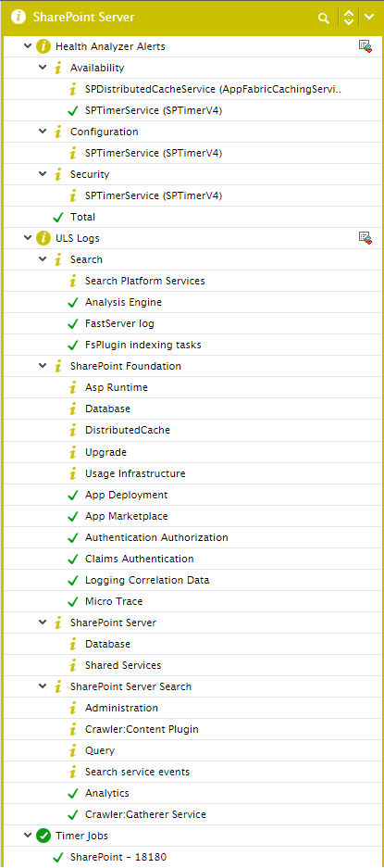Select Authentication Authorization entry
384x868 pixels.
(x=192, y=537)
